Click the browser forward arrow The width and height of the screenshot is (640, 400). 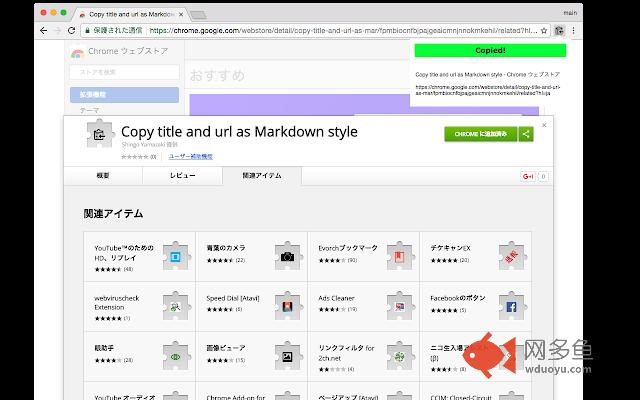(x=58, y=31)
